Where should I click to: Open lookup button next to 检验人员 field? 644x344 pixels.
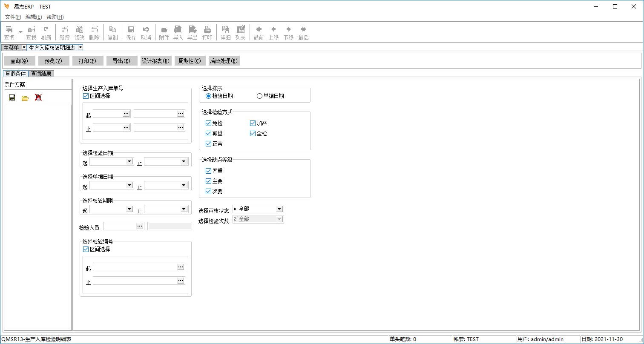coord(140,226)
